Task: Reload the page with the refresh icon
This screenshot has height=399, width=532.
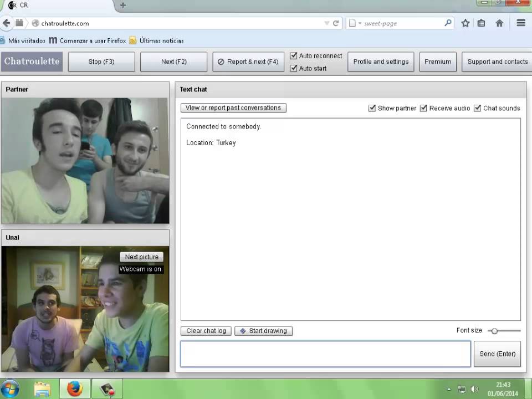Action: coord(336,23)
